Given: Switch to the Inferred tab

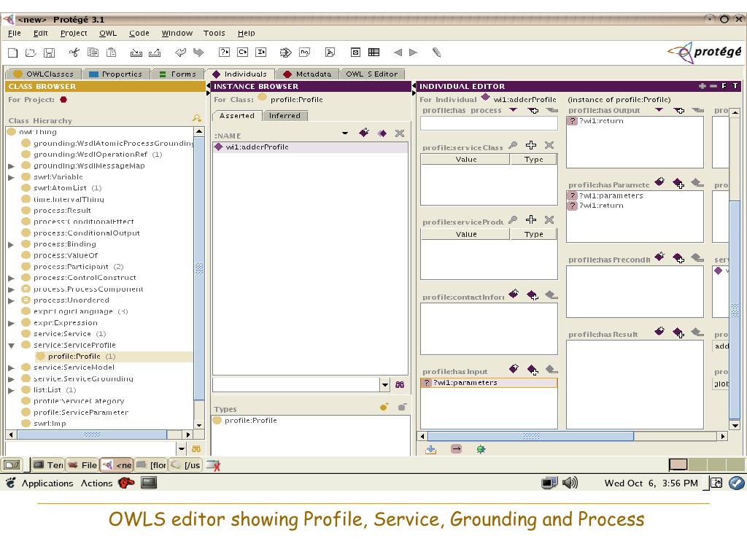Looking at the screenshot, I should (x=285, y=115).
